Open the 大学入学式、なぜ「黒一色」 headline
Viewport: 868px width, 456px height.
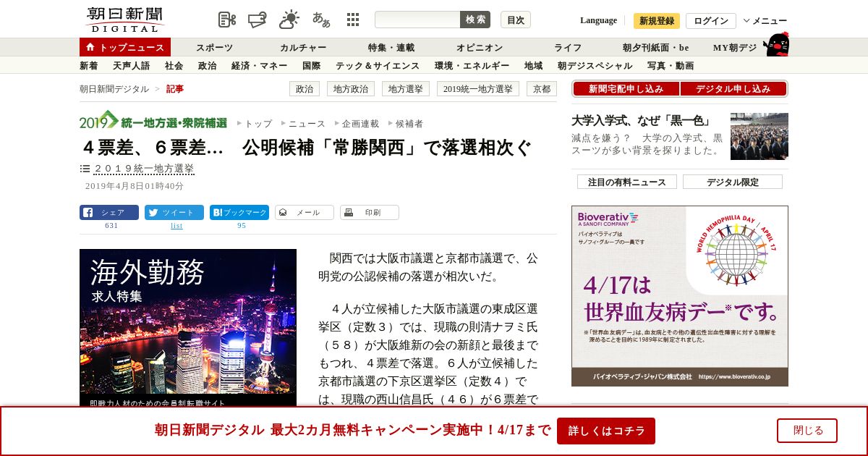pos(642,120)
